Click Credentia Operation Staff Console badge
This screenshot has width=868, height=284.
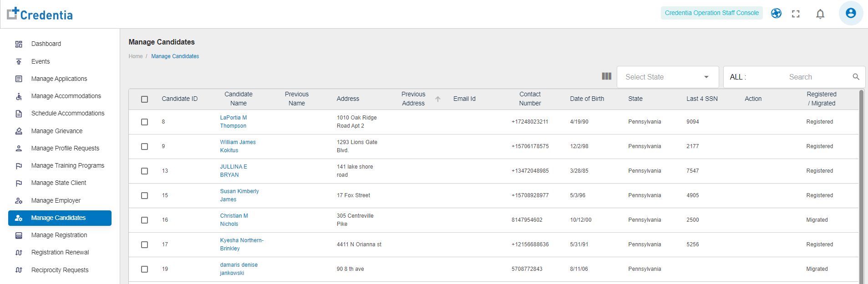point(711,13)
